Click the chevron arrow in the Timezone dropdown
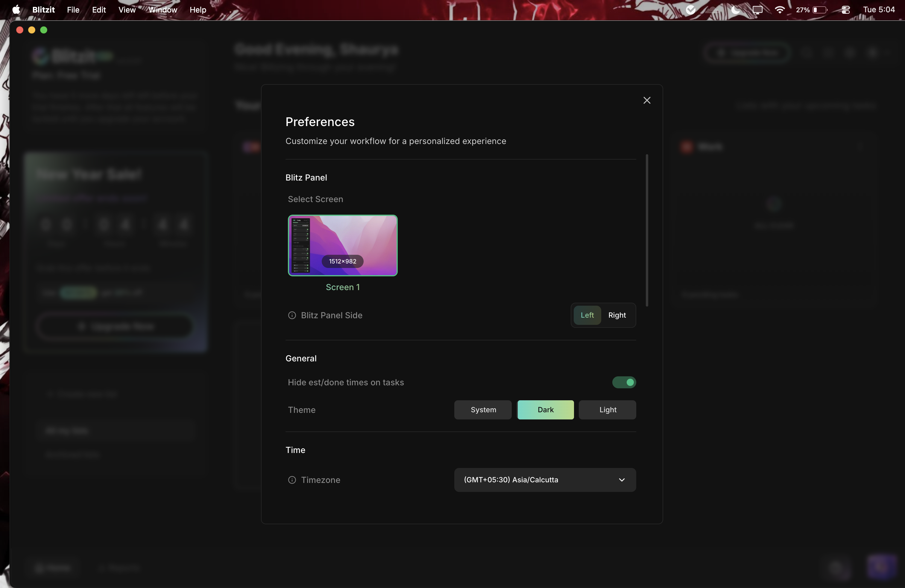905x588 pixels. click(622, 480)
